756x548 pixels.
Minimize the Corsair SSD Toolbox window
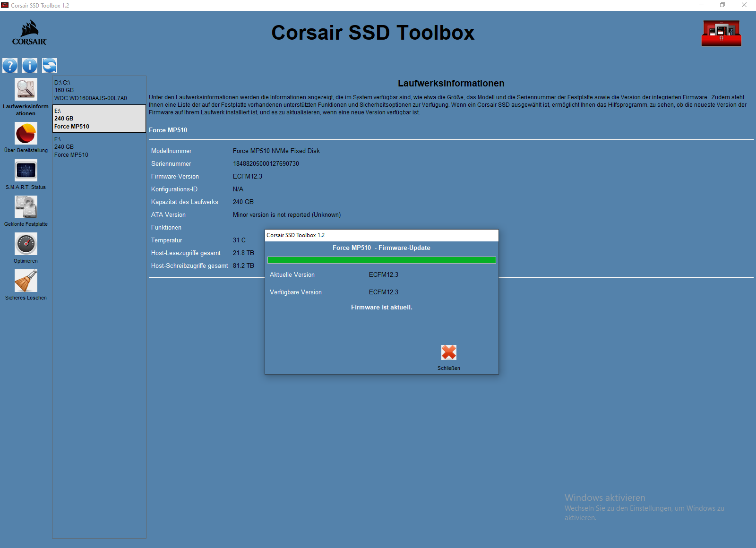(701, 5)
